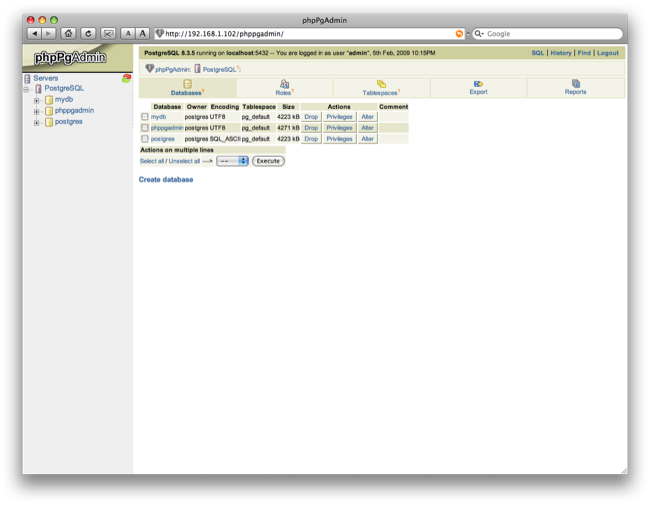This screenshot has height=505, width=650.
Task: Click the Logout link
Action: pos(608,53)
